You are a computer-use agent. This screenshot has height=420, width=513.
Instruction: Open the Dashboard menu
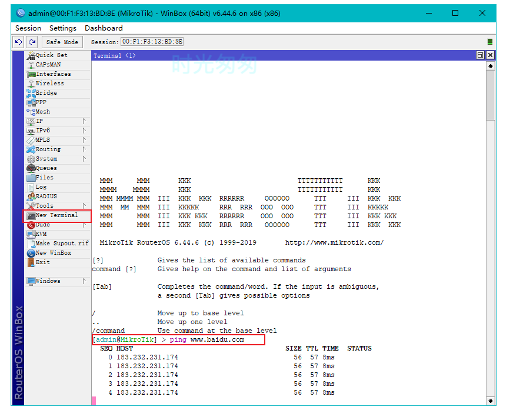click(x=104, y=28)
